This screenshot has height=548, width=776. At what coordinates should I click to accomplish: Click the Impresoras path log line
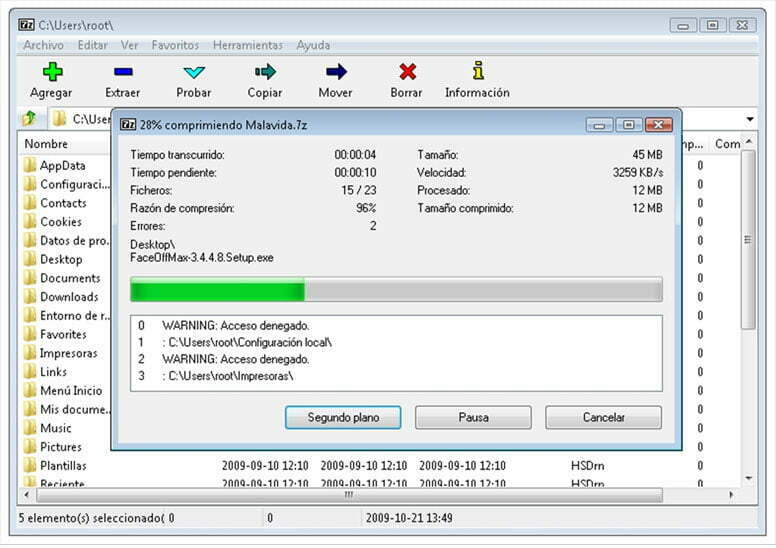pos(227,376)
